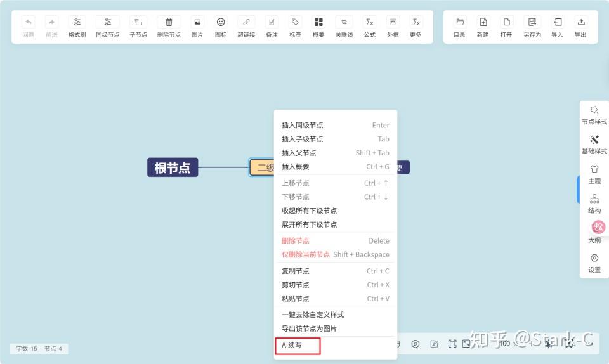609x364 pixels.
Task: Click 导出该节点为图片 menu entry
Action: (310, 328)
